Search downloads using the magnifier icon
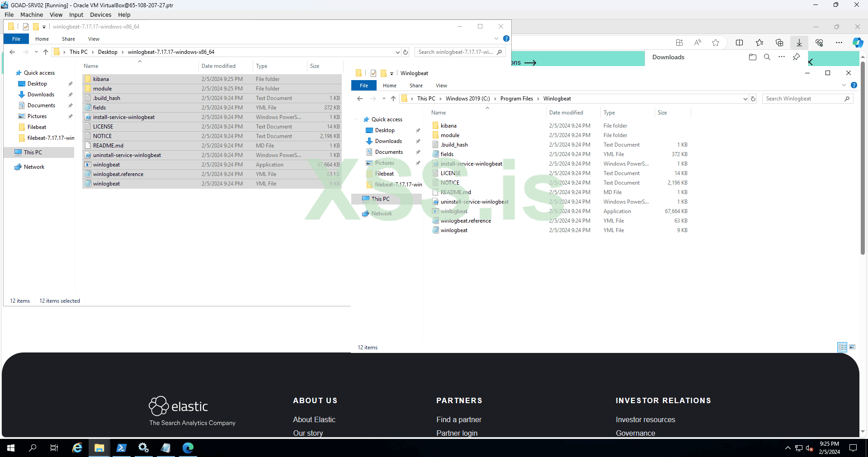Viewport: 868px width, 457px height. [767, 57]
